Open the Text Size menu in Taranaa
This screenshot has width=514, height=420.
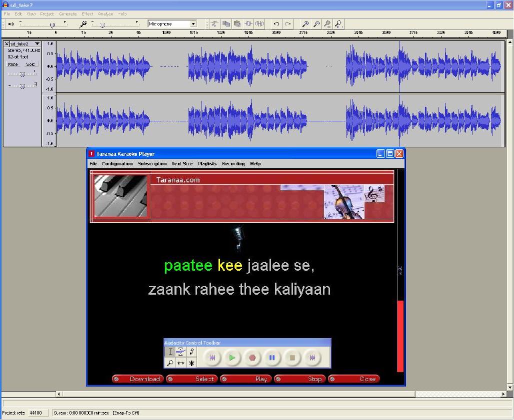tap(181, 164)
